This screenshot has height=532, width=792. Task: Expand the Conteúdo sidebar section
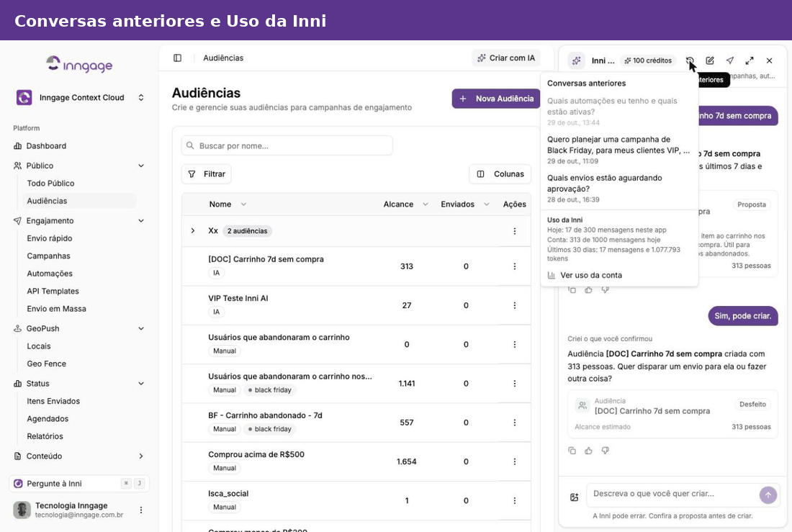tap(141, 456)
